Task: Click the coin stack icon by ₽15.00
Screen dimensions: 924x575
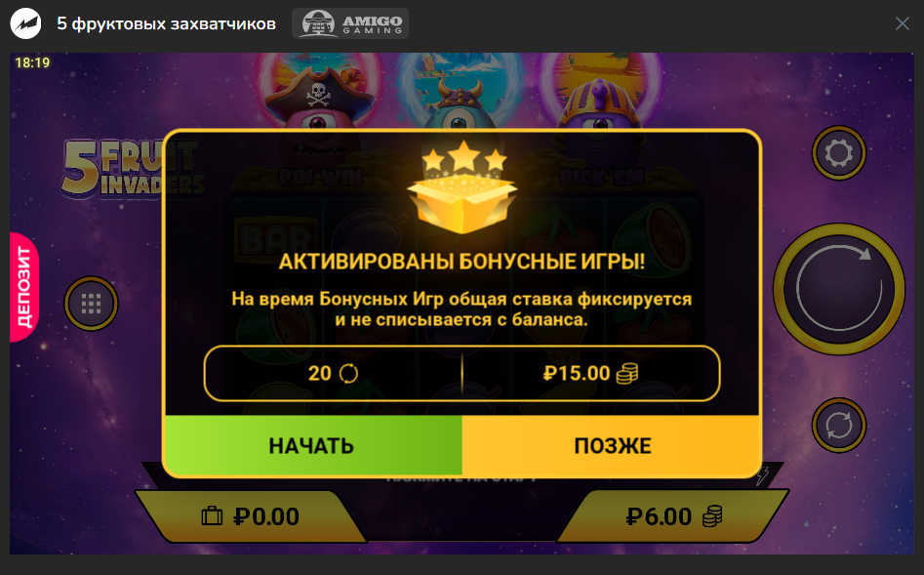Action: [627, 373]
